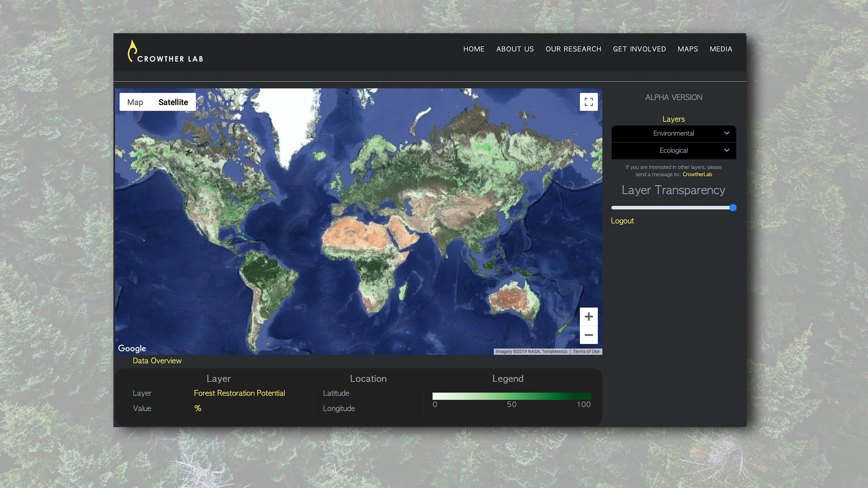View the map Terms of Use
This screenshot has height=488, width=868.
coord(586,351)
